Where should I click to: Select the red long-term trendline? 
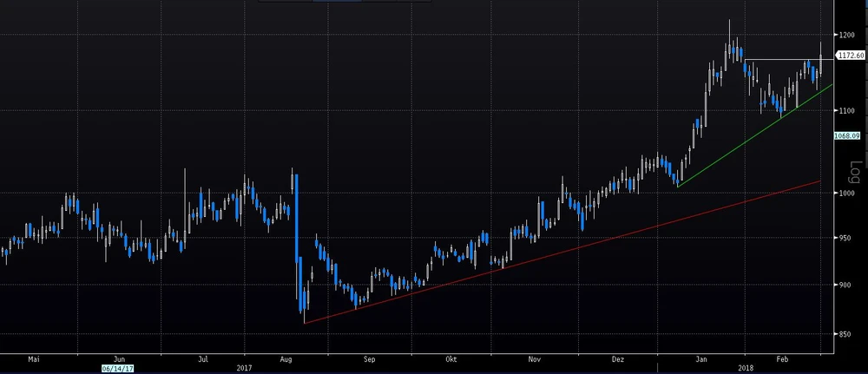tap(562, 253)
